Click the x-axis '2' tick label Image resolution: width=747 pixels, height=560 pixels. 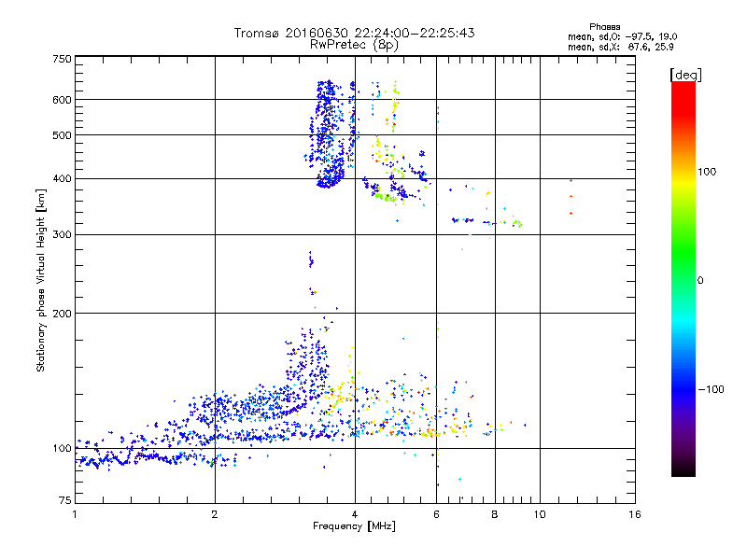pos(215,514)
